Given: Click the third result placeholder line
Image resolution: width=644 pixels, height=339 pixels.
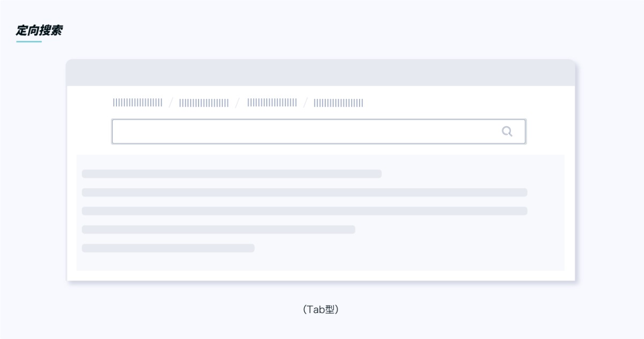Looking at the screenshot, I should 304,211.
